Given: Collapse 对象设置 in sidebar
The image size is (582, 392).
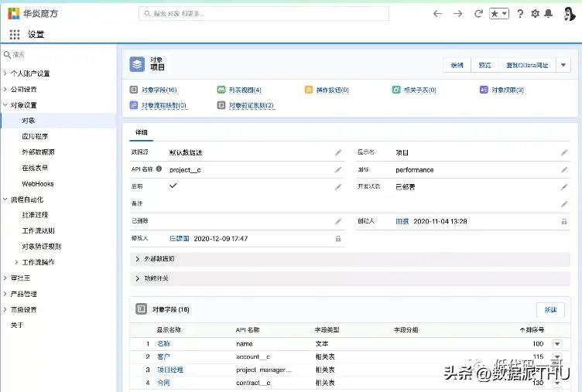Looking at the screenshot, I should tap(5, 105).
